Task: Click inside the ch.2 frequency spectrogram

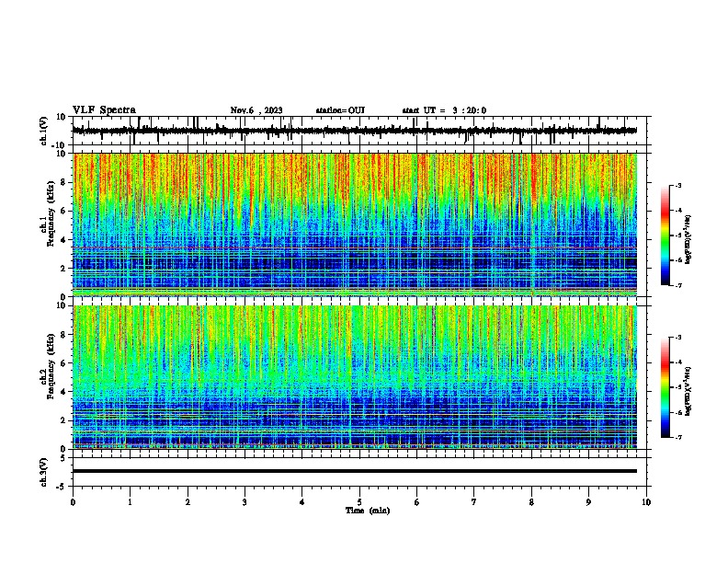Action: click(355, 377)
